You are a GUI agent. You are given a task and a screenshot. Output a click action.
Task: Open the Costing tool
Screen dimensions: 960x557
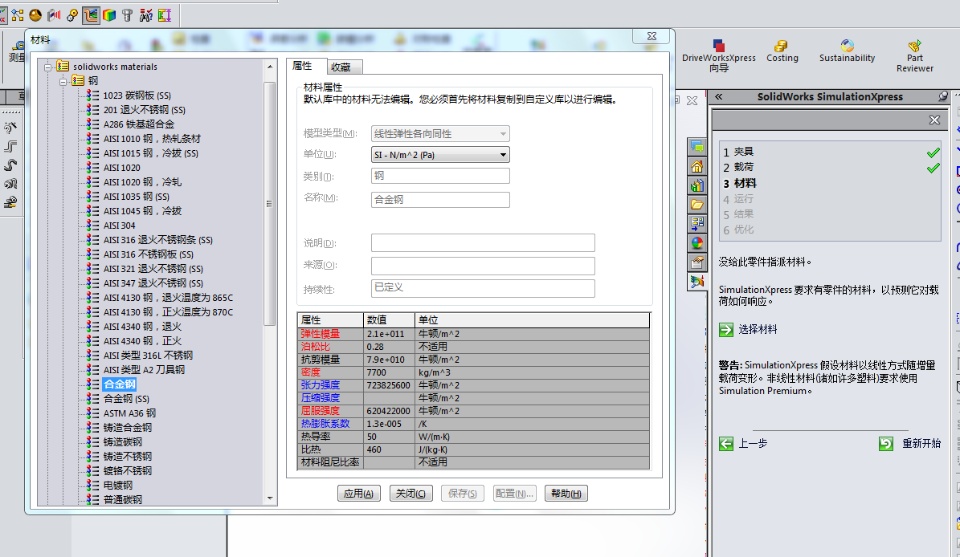tap(782, 51)
